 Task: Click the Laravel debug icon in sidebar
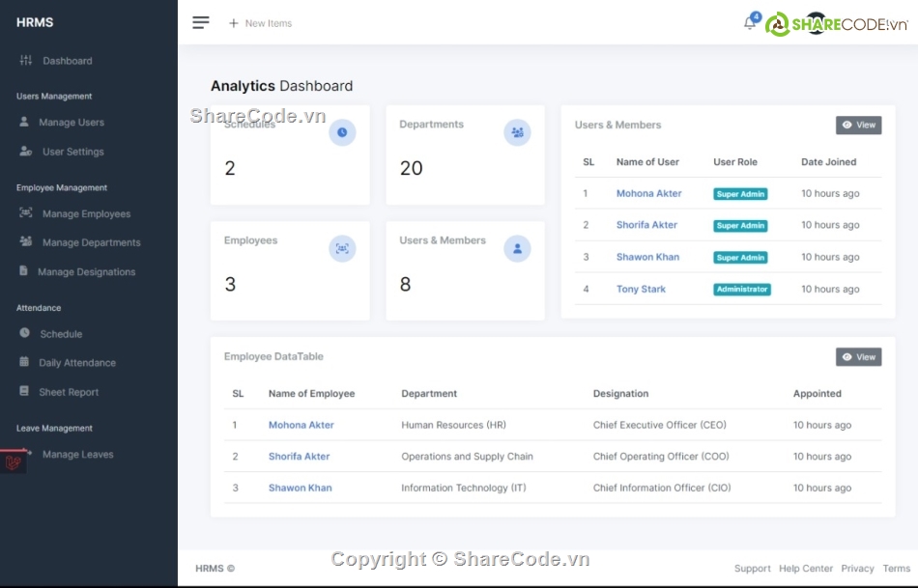14,462
